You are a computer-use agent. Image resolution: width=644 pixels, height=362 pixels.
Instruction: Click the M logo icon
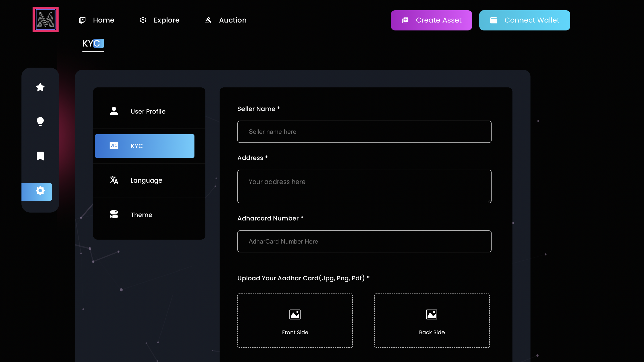tap(46, 19)
